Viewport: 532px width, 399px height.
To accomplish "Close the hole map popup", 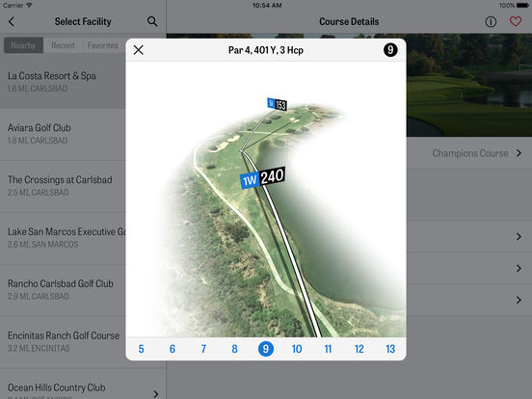I will coord(139,50).
